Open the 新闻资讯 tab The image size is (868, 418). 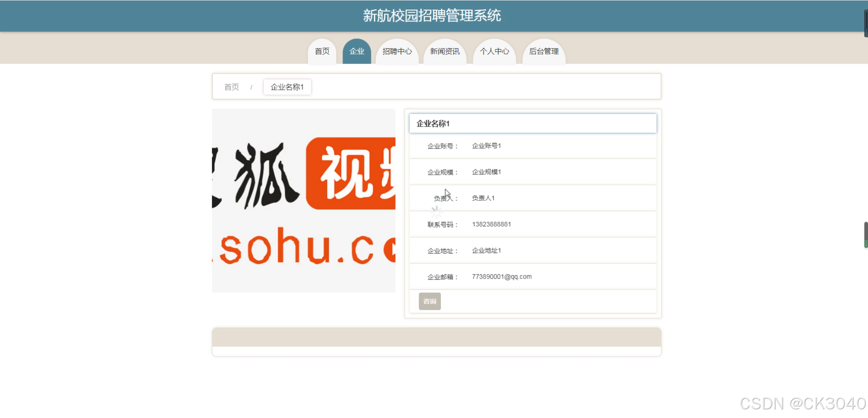point(445,51)
